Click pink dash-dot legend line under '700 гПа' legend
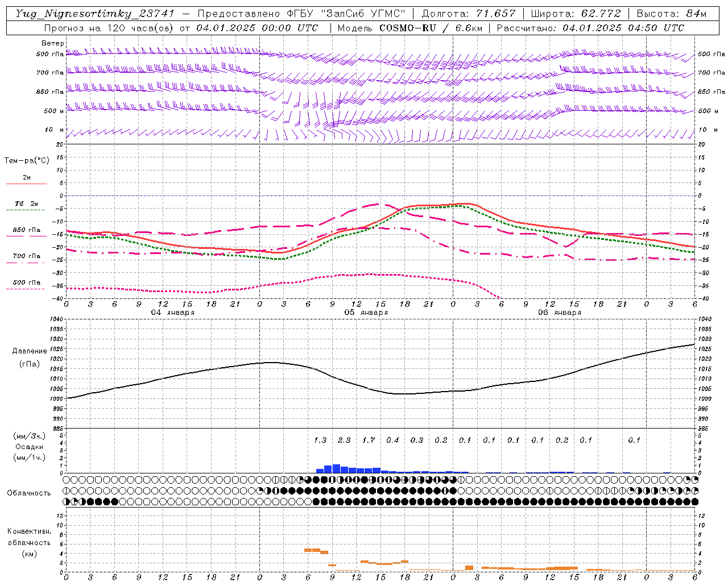Screen dimensions: 728x582 [26, 263]
